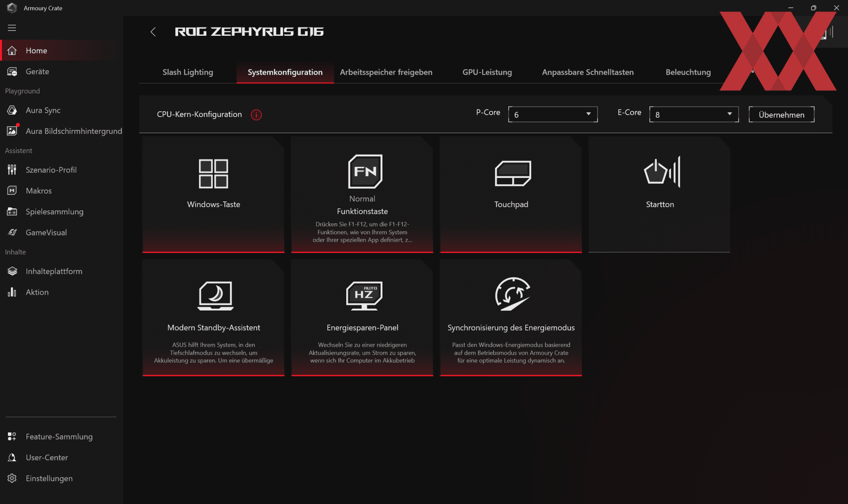
Task: Open Feature-Sammlung in the sidebar
Action: [x=59, y=437]
